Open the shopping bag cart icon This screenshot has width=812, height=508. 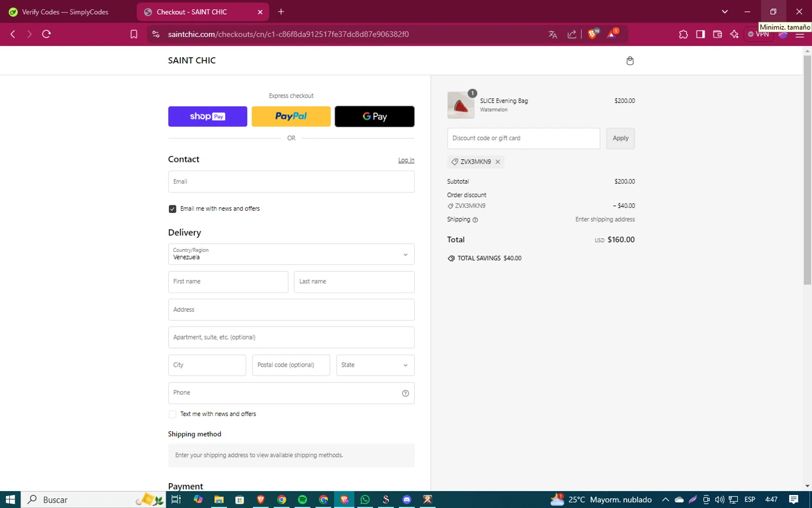coord(630,61)
